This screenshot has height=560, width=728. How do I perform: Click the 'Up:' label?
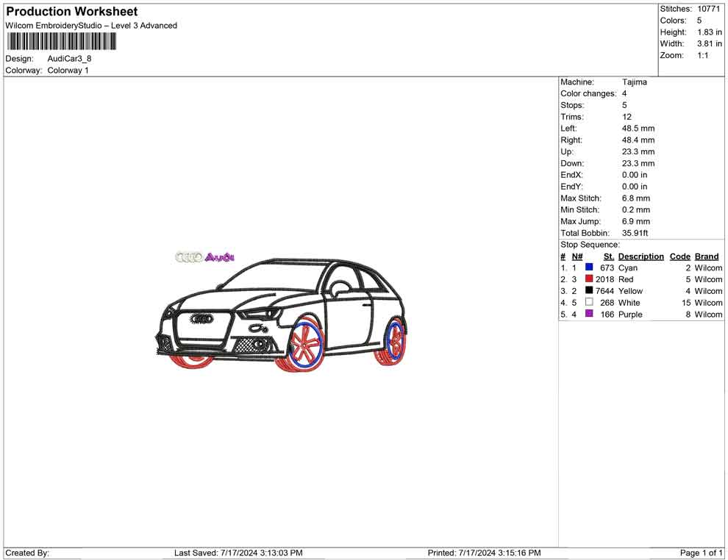567,151
